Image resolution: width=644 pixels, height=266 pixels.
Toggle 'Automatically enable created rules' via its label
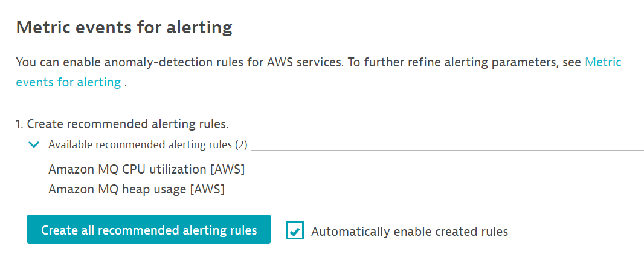410,231
